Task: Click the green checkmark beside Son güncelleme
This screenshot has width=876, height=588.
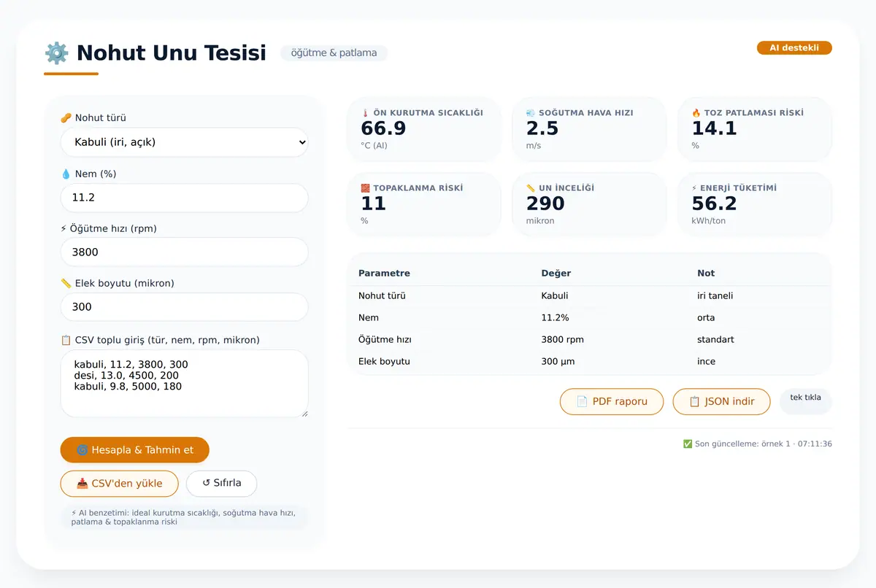Action: tap(688, 444)
